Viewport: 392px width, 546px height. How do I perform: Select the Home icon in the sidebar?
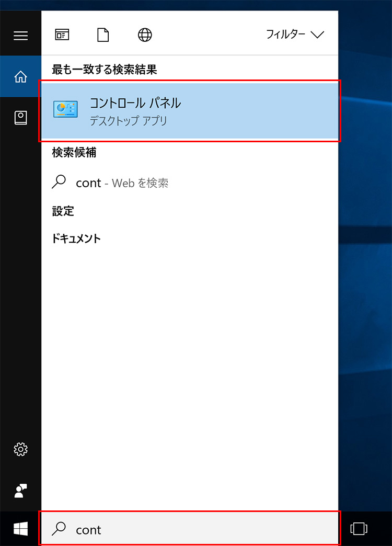click(20, 77)
